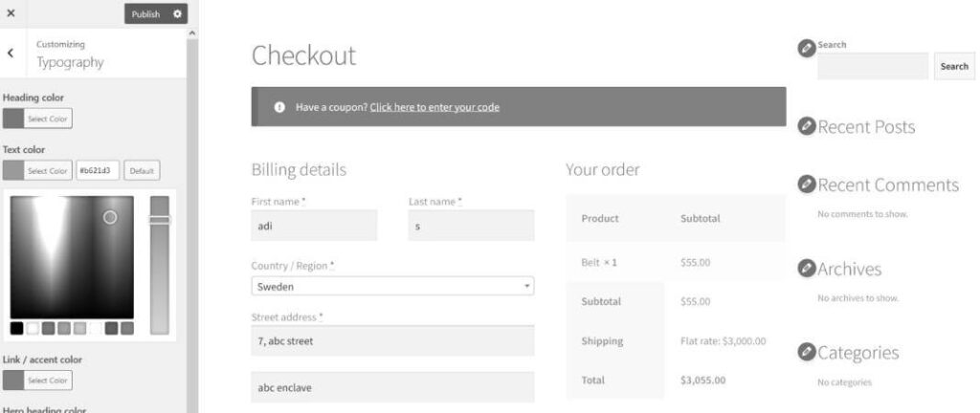The width and height of the screenshot is (980, 413).
Task: Click the Search button in the sidebar
Action: pyautogui.click(x=954, y=66)
